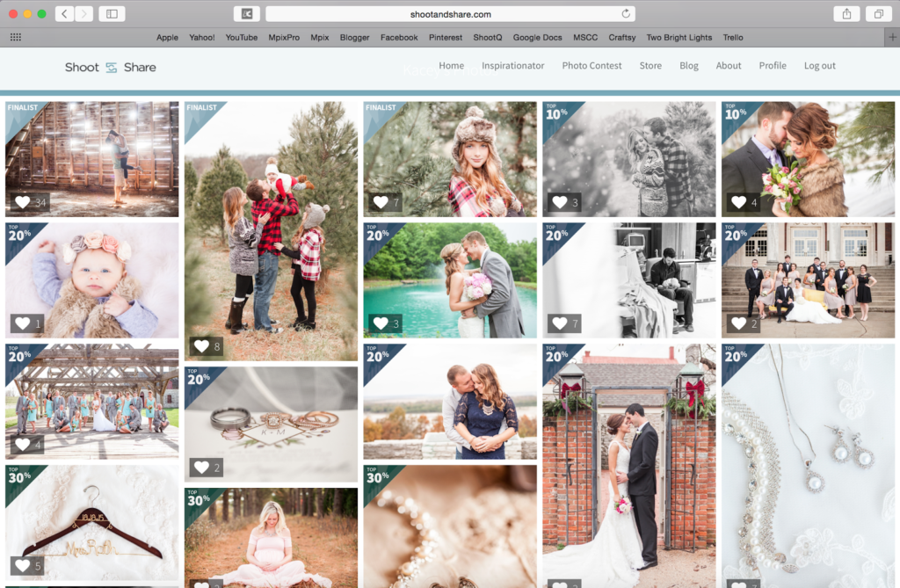
Task: Heart the Christmas tree family photo
Action: (x=201, y=346)
